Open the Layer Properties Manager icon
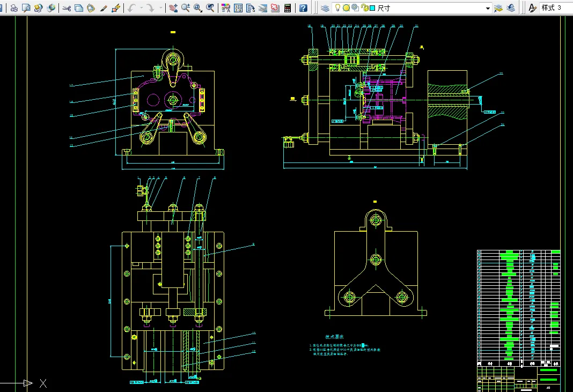 pyautogui.click(x=325, y=8)
